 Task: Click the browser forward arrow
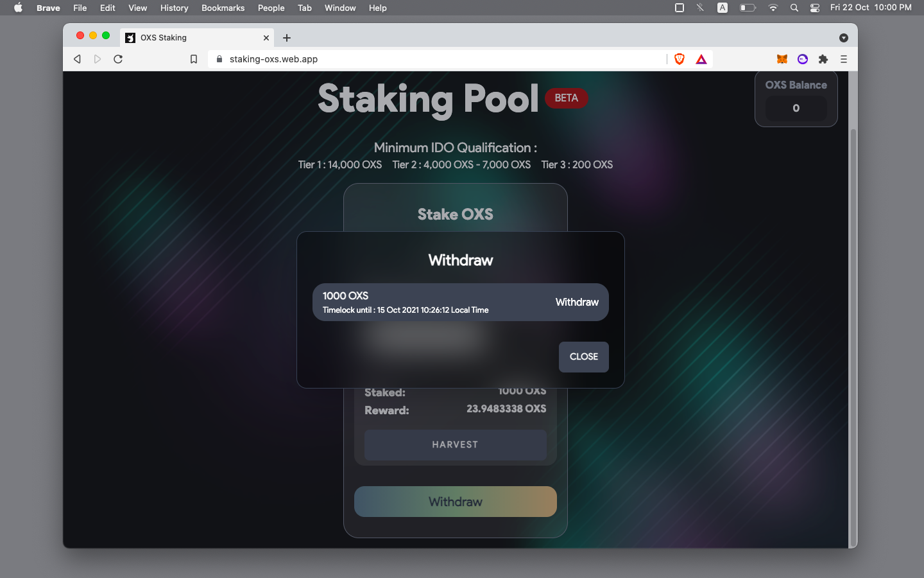pos(98,59)
